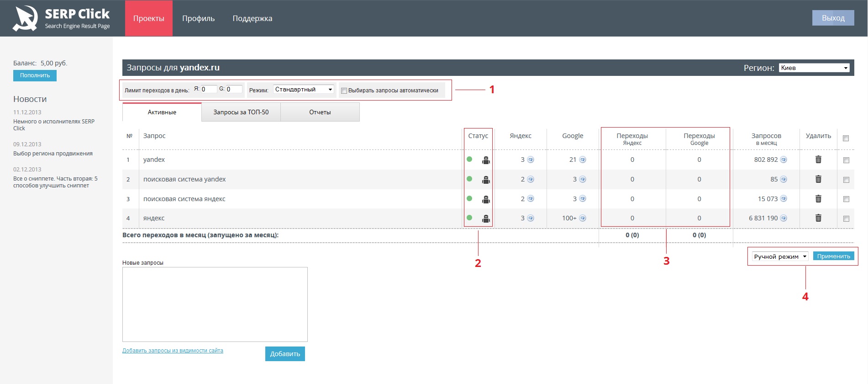Screen dimensions: 868x384
Task: Click the Yandex position icon next to 3 in the yandex row
Action: click(x=531, y=160)
